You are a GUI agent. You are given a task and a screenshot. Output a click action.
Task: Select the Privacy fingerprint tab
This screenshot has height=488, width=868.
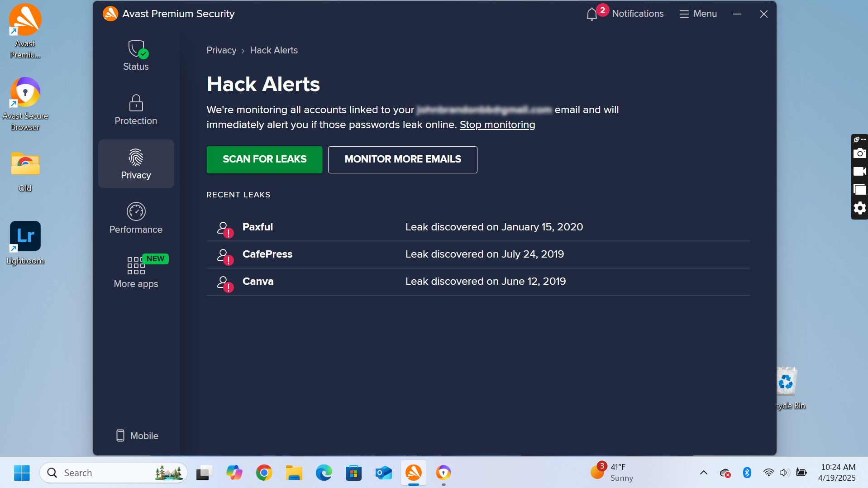coord(136,164)
